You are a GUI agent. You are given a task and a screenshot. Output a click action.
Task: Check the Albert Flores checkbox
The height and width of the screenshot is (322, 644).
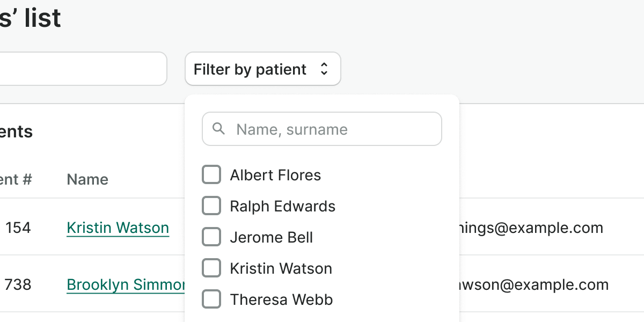click(x=211, y=175)
